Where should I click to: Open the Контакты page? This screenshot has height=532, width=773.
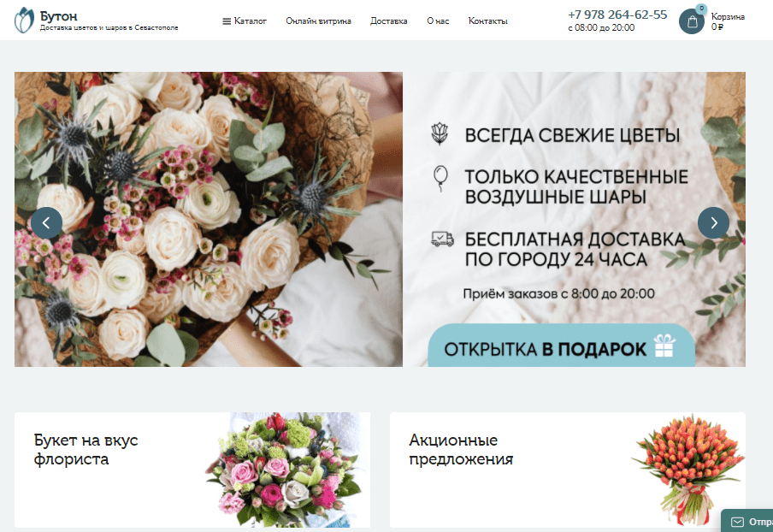[487, 21]
